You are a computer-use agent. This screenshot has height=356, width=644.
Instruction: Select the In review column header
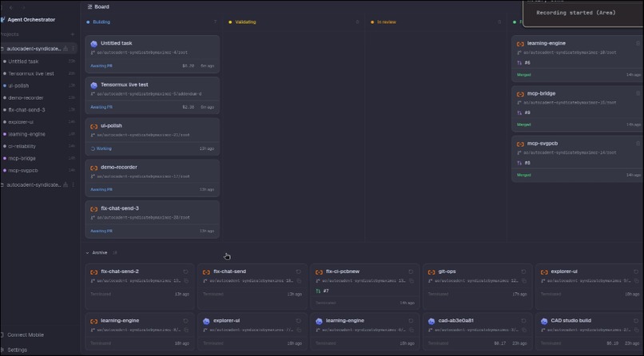[x=386, y=22]
